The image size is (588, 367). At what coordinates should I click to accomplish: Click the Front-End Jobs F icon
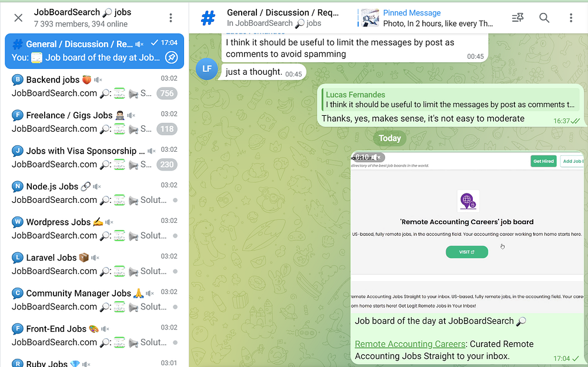17,329
